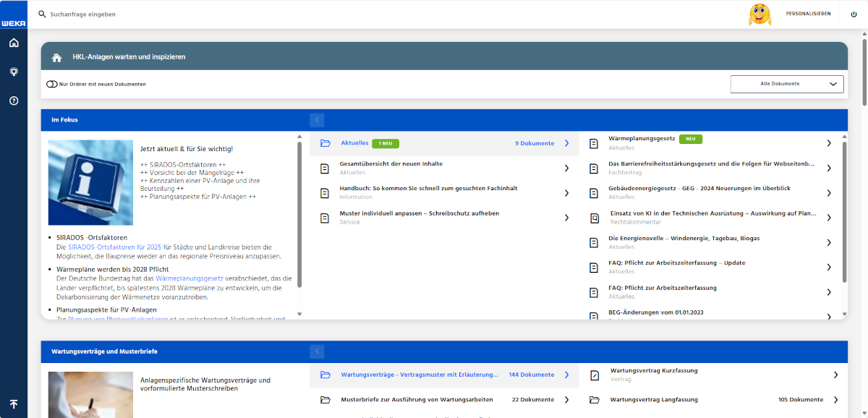Expand the Aktuelles folder with 9 Dokumente

(444, 143)
